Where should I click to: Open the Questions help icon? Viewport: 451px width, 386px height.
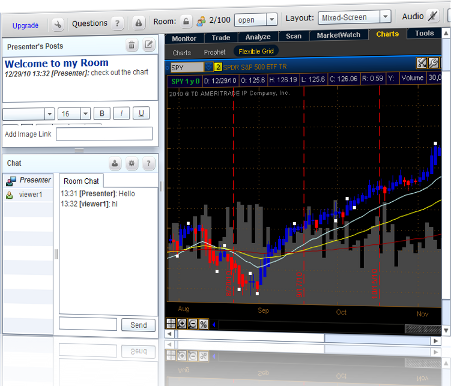(117, 23)
